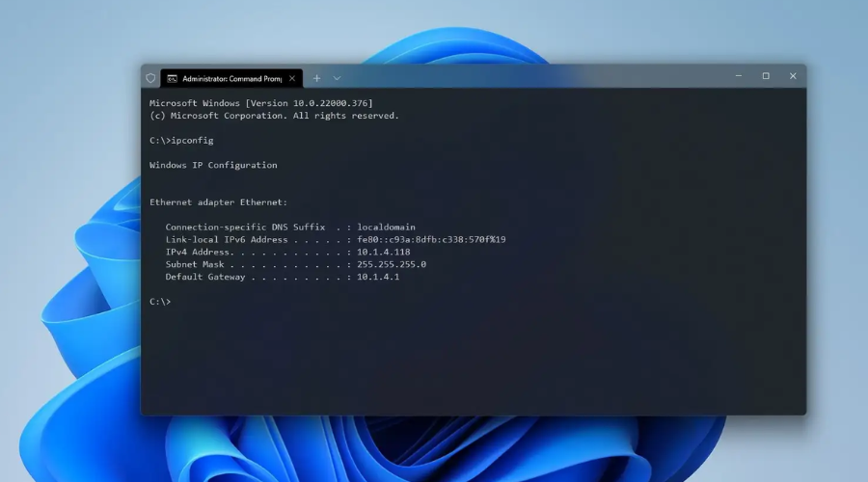
Task: Click the IPv4 value 10.1.4.118
Action: pyautogui.click(x=383, y=252)
